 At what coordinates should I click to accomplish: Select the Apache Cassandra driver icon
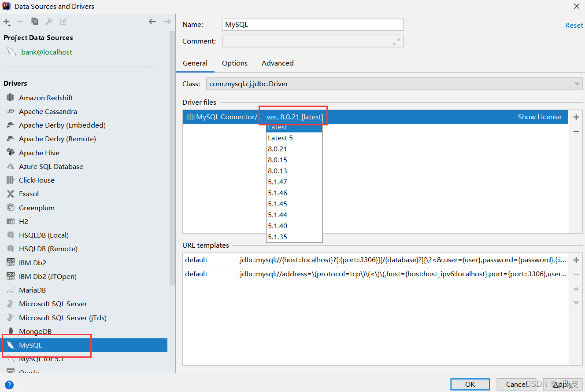10,111
